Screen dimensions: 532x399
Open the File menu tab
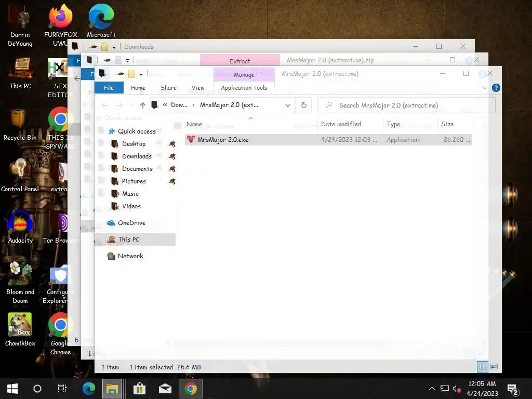coord(109,88)
